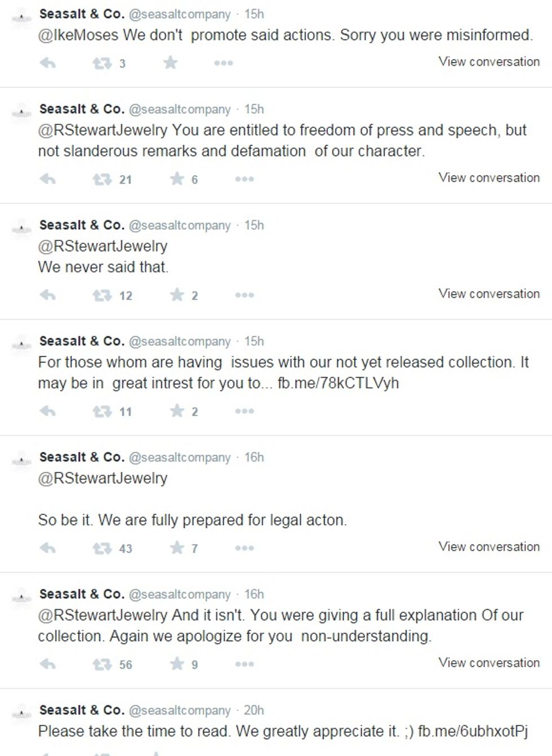Favorite the tweet with 6 stars
The height and width of the screenshot is (756, 552).
(x=177, y=179)
